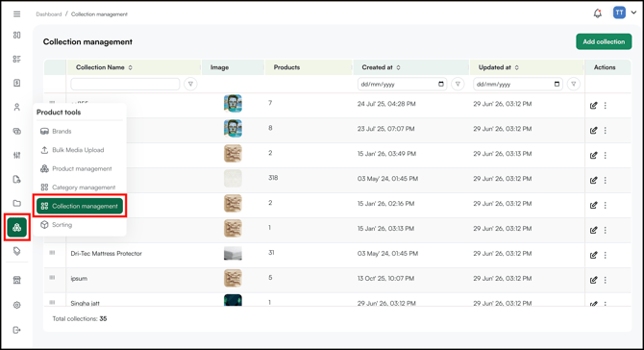Click the Add collection button
The width and height of the screenshot is (644, 350).
click(604, 41)
